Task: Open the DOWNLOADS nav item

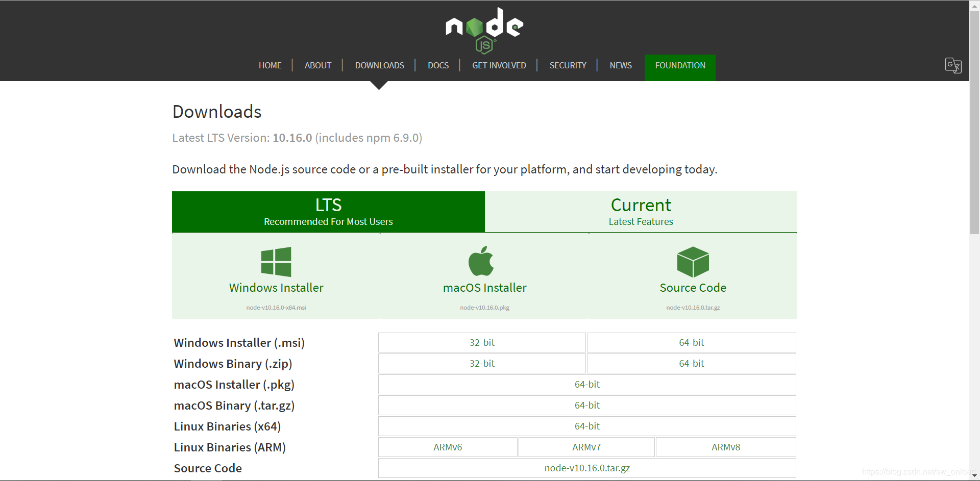Action: point(380,65)
